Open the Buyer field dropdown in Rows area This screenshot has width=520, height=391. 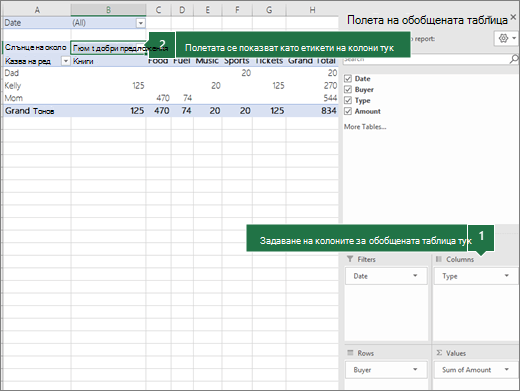(x=415, y=369)
